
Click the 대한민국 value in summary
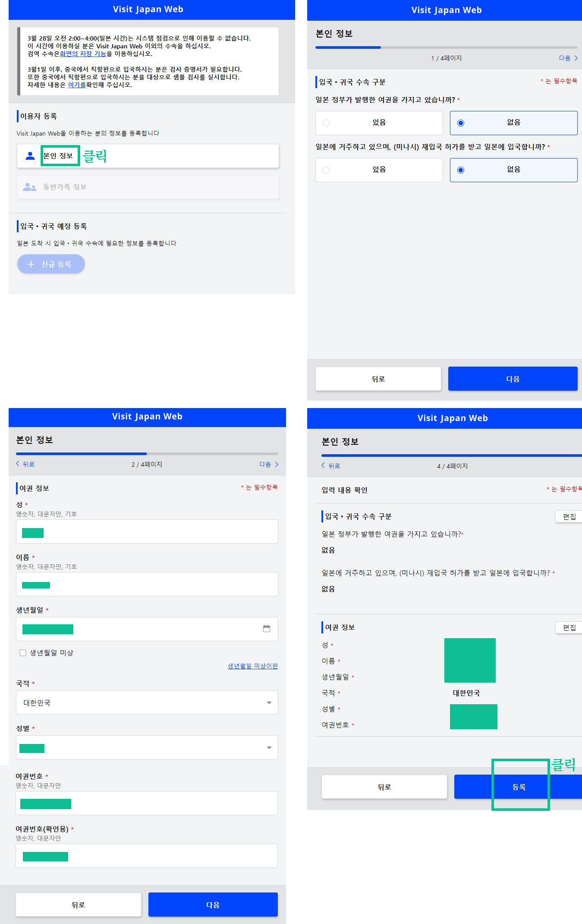click(466, 693)
